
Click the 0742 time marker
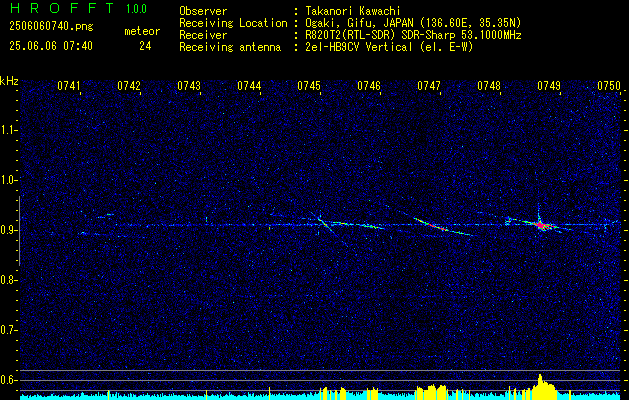pyautogui.click(x=129, y=86)
